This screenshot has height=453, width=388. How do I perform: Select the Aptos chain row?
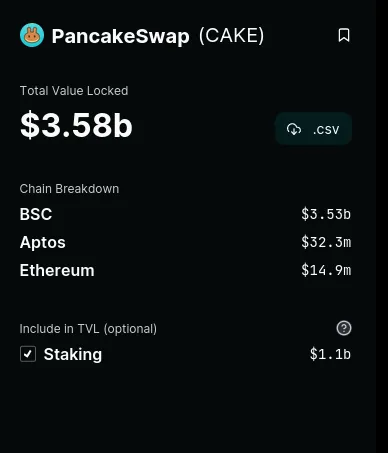185,242
